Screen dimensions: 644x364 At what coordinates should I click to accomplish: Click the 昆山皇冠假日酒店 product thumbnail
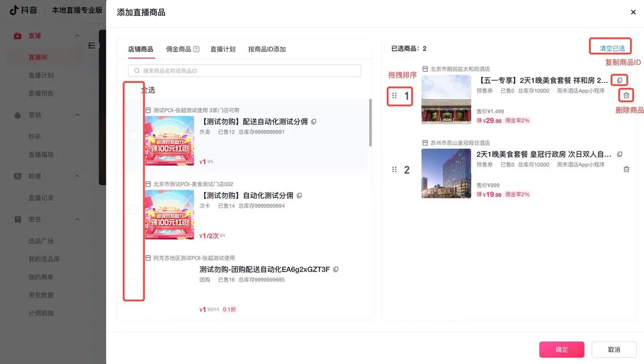(x=446, y=173)
